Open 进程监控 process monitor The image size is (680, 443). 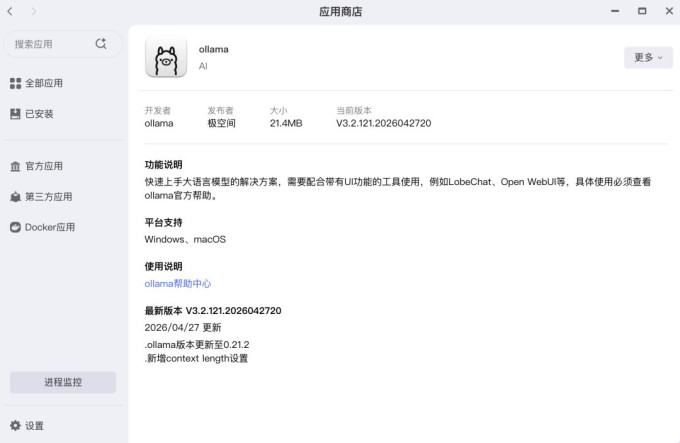click(63, 382)
